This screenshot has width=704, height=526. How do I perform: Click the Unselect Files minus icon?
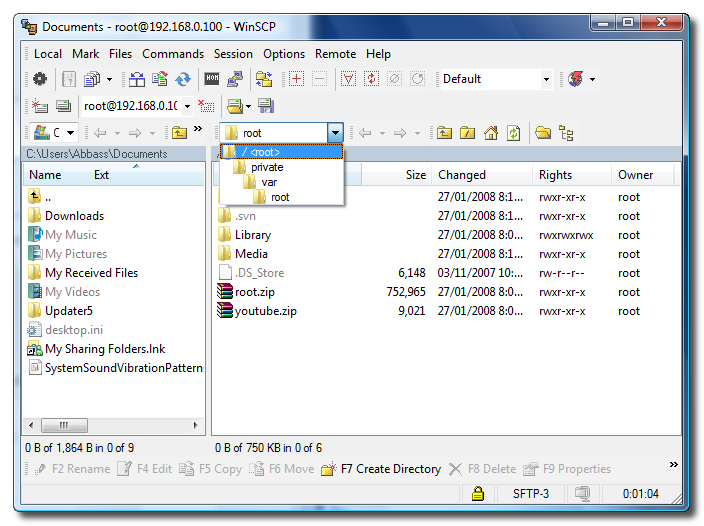click(x=319, y=79)
